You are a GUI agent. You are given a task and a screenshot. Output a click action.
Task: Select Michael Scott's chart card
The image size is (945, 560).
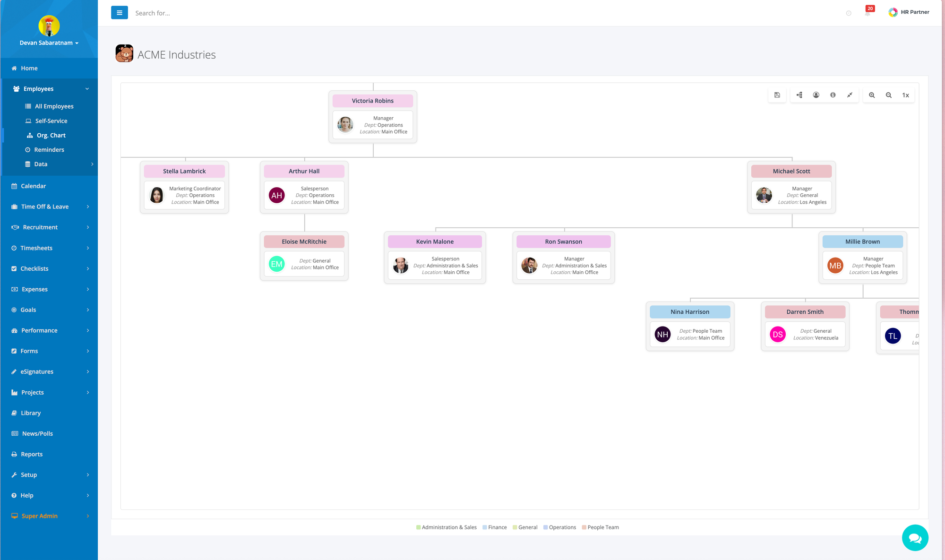791,188
